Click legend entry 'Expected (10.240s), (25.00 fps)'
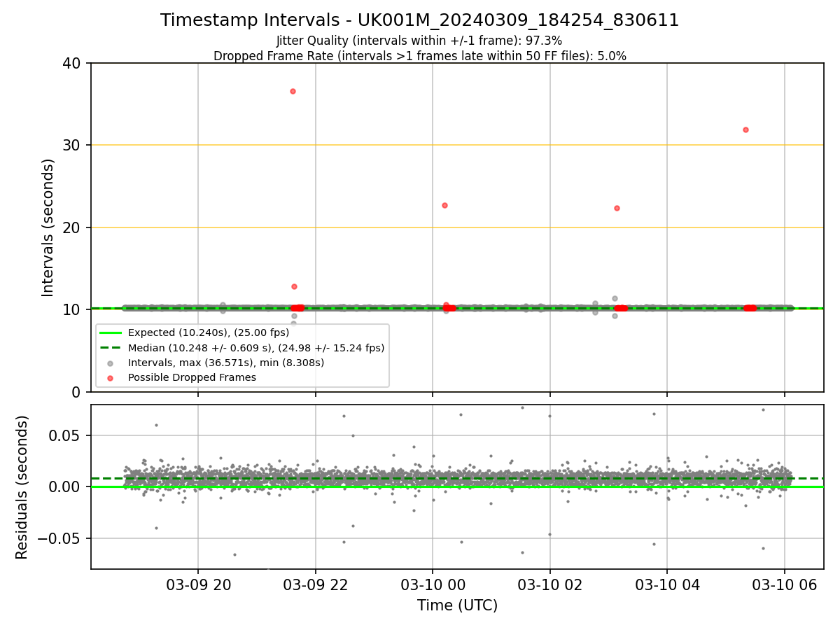The image size is (840, 630). tap(209, 332)
